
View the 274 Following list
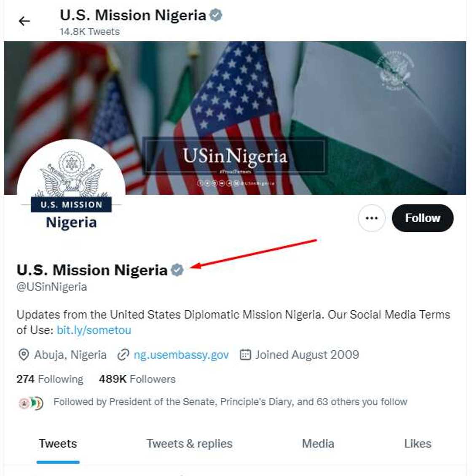coord(50,379)
